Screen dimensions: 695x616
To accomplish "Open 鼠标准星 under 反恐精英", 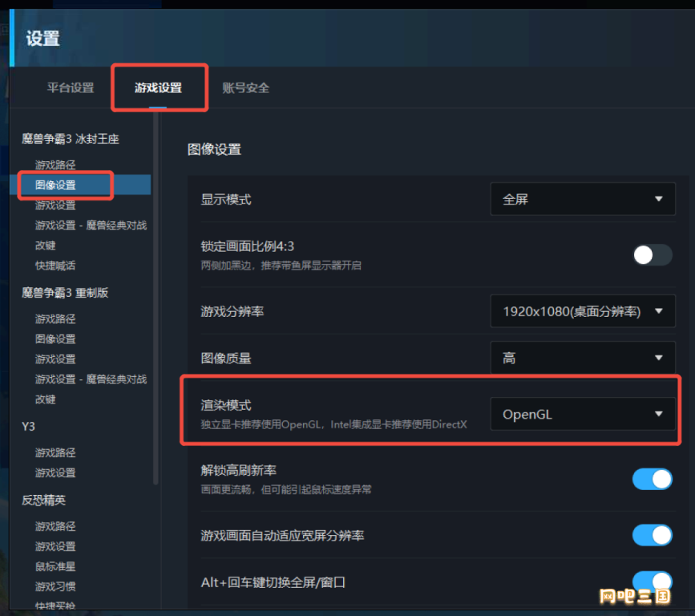I will coord(55,567).
